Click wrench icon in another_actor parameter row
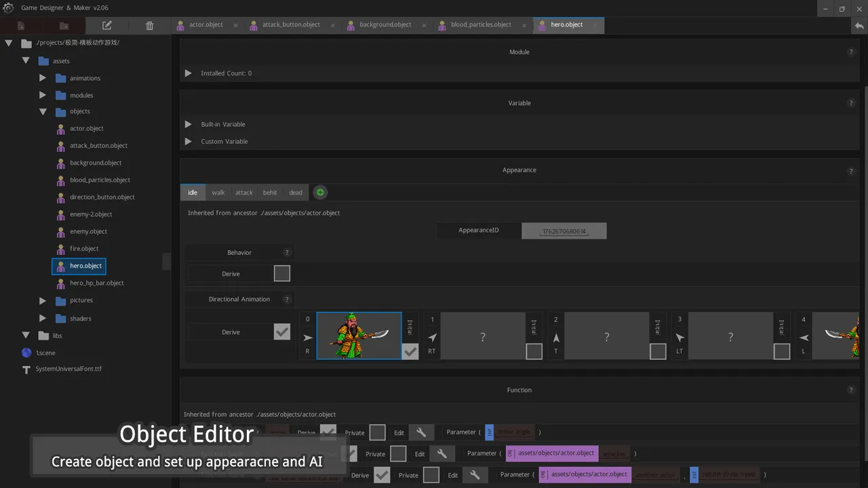Screen dimensions: 868x488 pyautogui.click(x=475, y=475)
